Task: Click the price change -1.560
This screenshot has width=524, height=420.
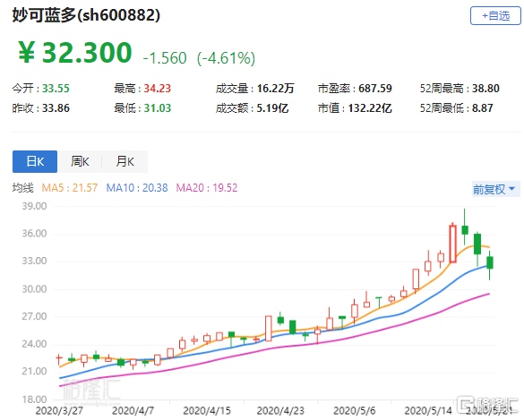Action: (x=165, y=58)
